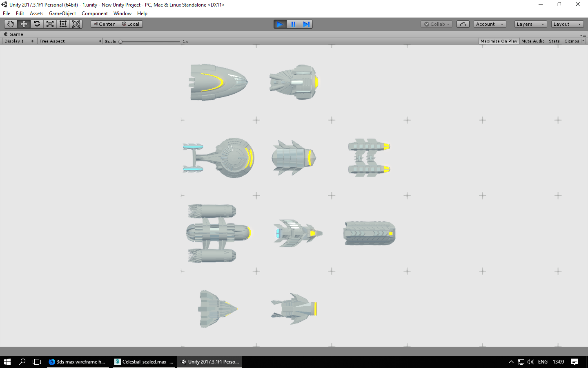Open the Layout dropdown

coord(568,24)
